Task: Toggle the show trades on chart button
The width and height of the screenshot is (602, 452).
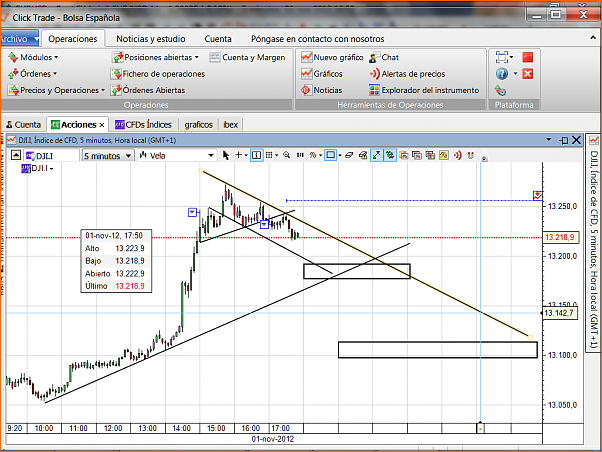Action: click(390, 155)
